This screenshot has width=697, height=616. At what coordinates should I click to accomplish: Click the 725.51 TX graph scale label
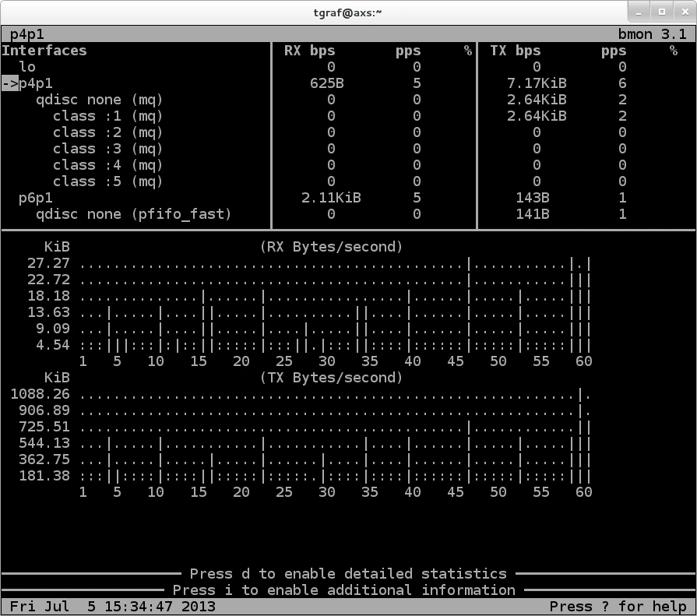tap(44, 427)
